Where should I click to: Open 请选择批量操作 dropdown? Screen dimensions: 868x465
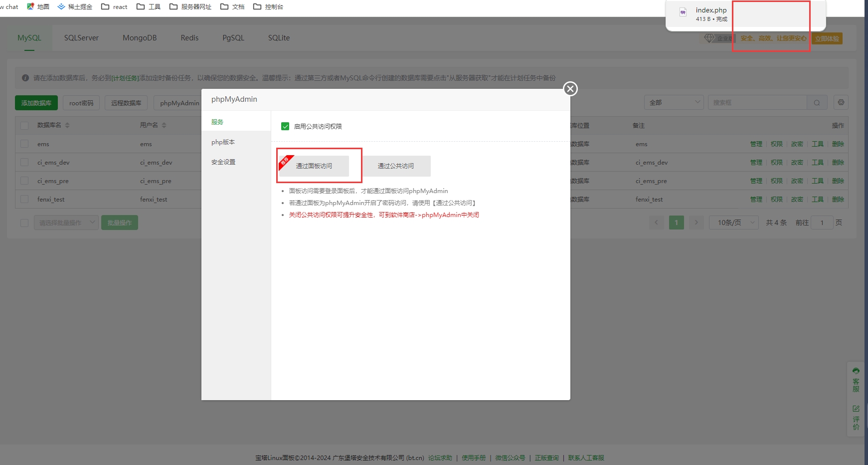coord(66,223)
